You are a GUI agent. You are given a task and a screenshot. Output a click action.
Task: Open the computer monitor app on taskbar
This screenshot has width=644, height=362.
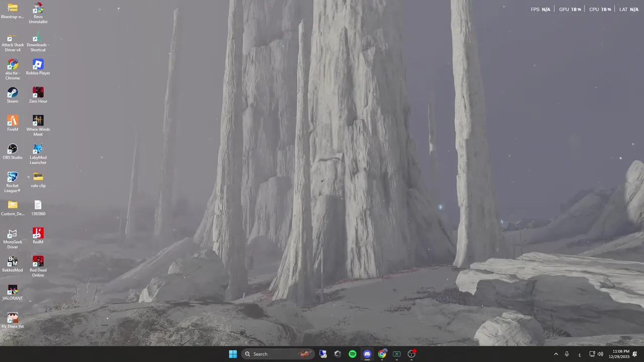(x=323, y=354)
